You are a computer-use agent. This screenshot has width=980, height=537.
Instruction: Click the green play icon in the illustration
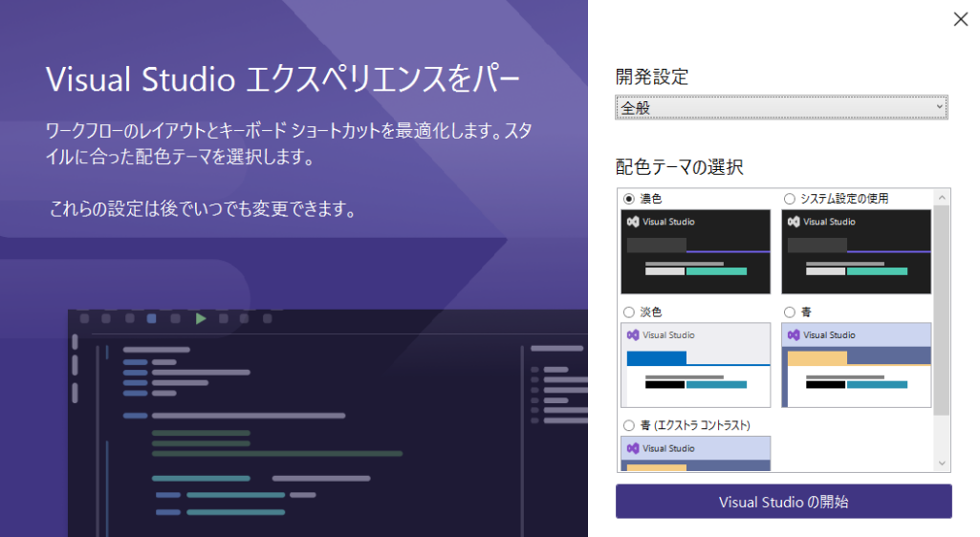(201, 318)
